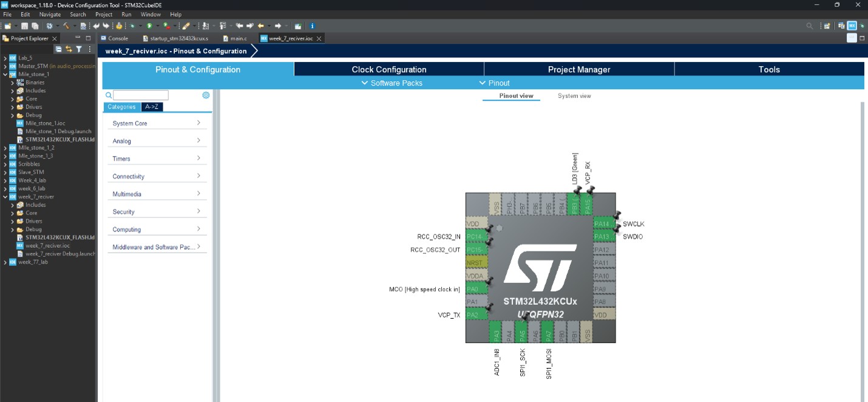868x402 pixels.
Task: Click the toolbar search magnifier icon
Action: tap(809, 26)
